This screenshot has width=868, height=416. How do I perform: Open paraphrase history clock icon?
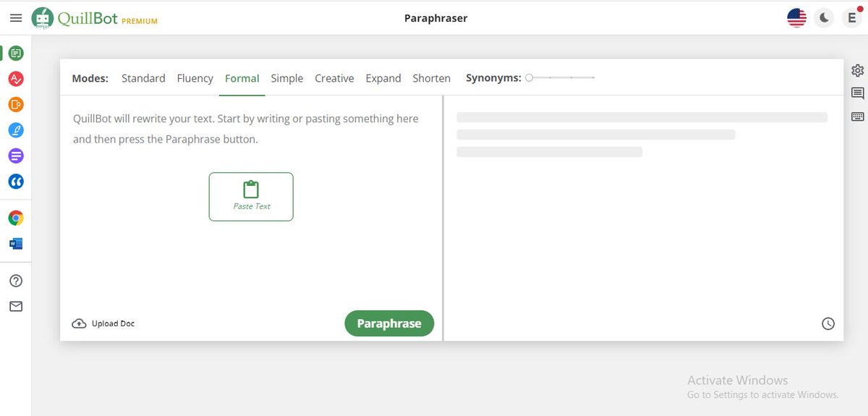tap(828, 324)
